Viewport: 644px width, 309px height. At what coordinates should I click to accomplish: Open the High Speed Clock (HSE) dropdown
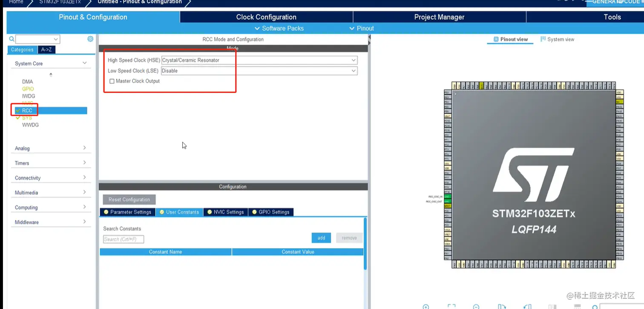coord(259,60)
